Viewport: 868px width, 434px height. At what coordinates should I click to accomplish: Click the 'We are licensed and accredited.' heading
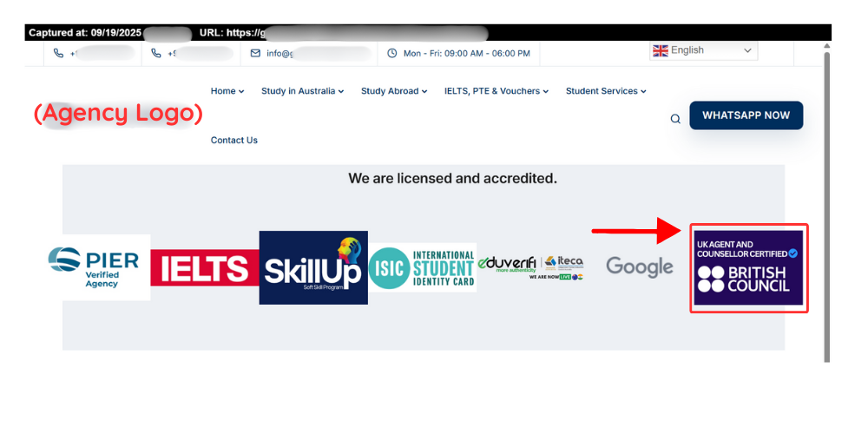(x=453, y=179)
